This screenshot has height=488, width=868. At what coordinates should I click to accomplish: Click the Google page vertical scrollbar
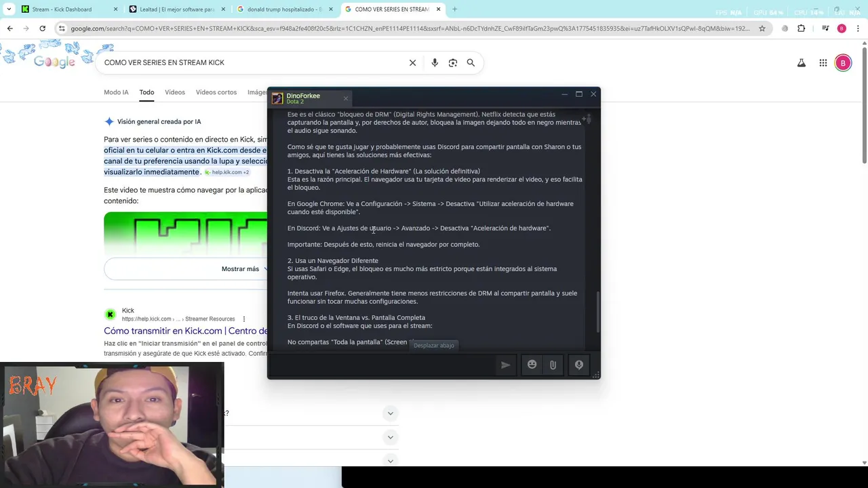pyautogui.click(x=864, y=105)
